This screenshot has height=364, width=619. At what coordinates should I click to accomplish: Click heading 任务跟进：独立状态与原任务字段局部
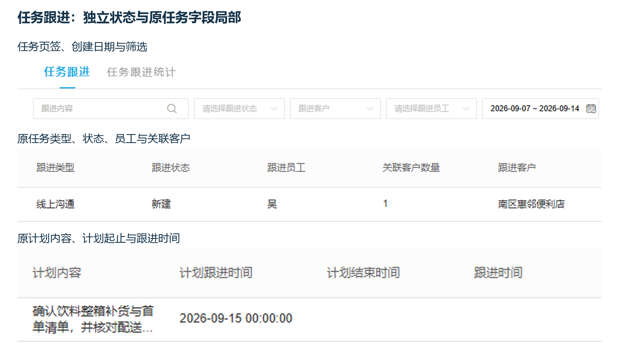click(129, 17)
